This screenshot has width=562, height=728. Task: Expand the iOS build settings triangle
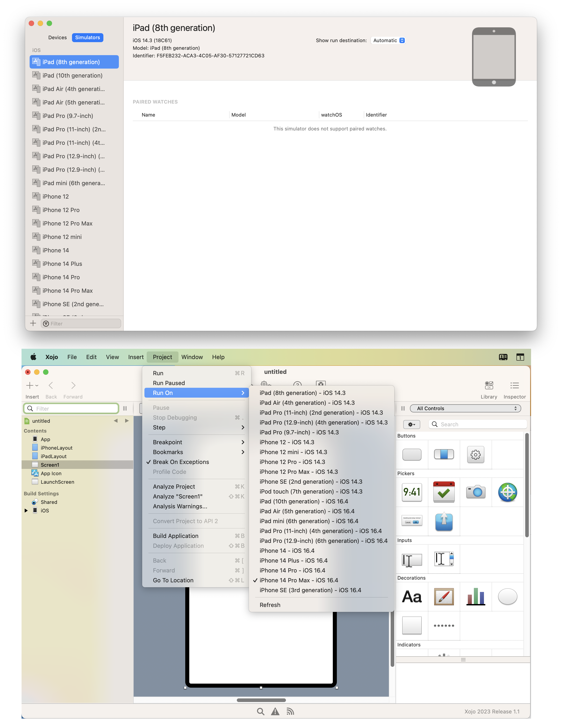point(26,510)
